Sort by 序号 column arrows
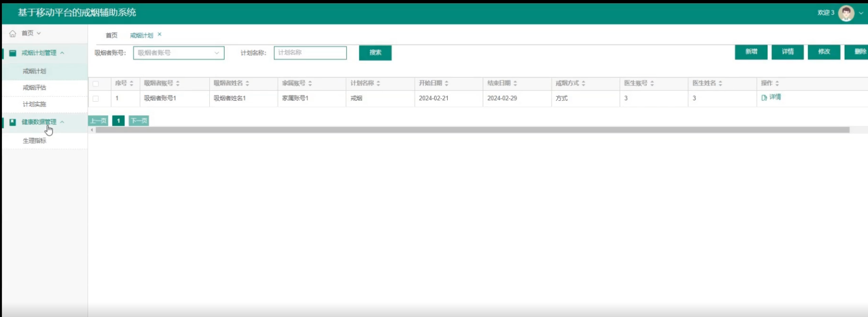The width and height of the screenshot is (868, 317). pos(132,83)
